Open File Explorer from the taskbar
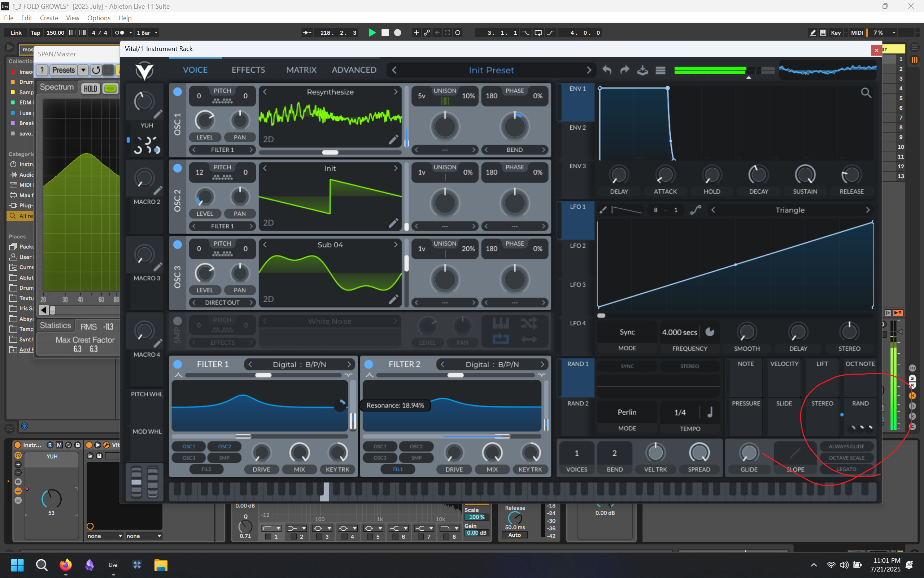The height and width of the screenshot is (578, 924). (x=161, y=565)
